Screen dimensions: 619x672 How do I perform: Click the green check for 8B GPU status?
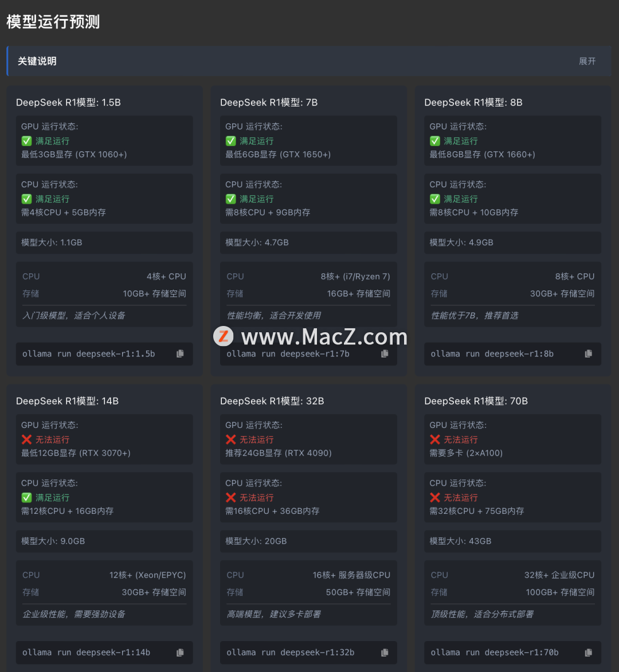[434, 141]
